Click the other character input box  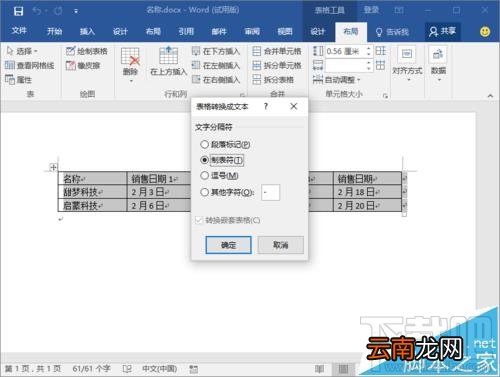[x=270, y=192]
